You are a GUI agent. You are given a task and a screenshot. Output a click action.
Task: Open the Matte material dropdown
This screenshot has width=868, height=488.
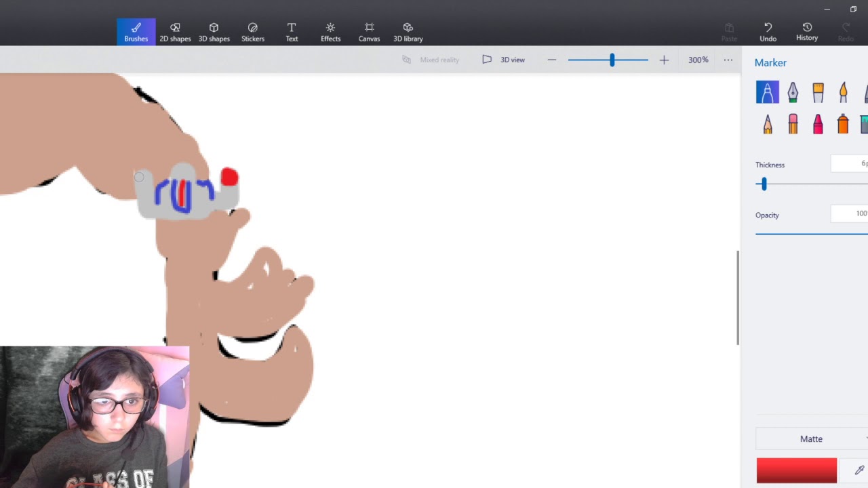point(812,439)
